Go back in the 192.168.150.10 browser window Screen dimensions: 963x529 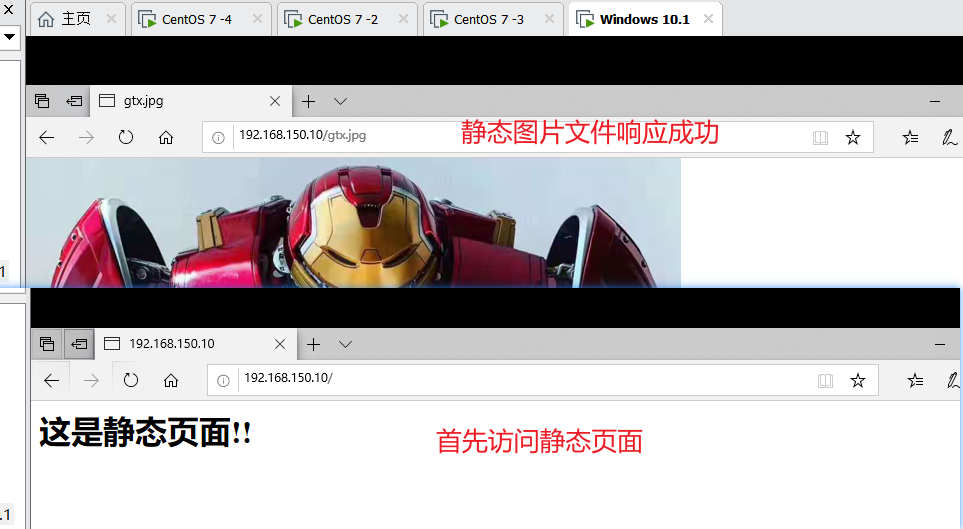(52, 381)
